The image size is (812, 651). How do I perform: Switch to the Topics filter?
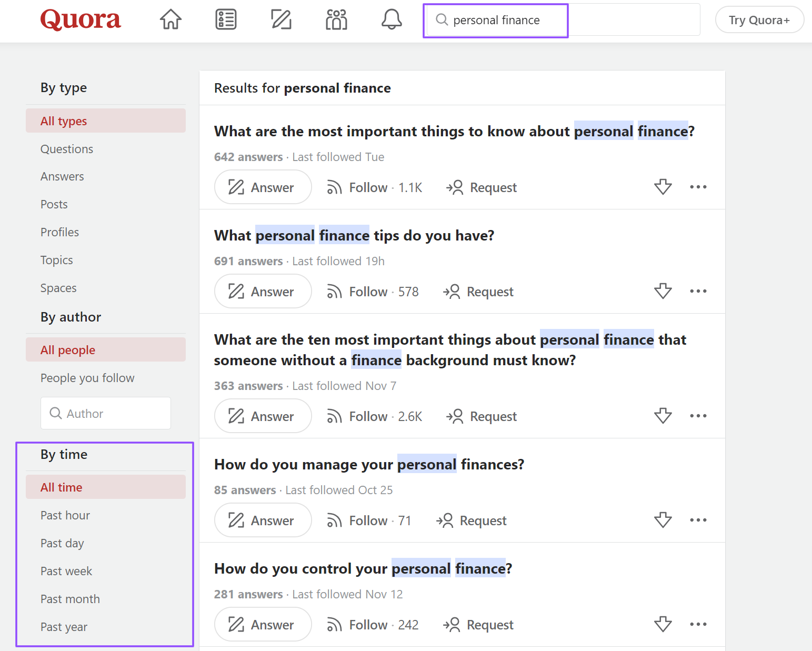pos(56,259)
